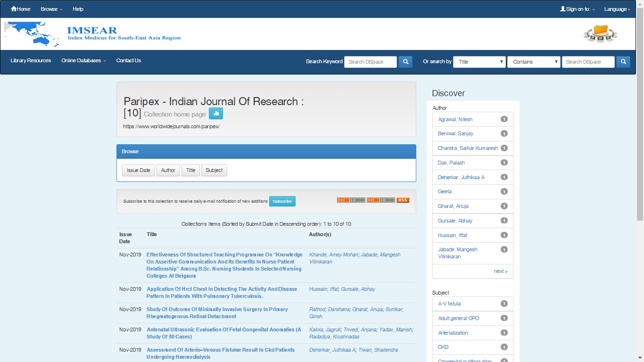644x362 pixels.
Task: Open the collection statistics chart icon
Action: [x=215, y=114]
